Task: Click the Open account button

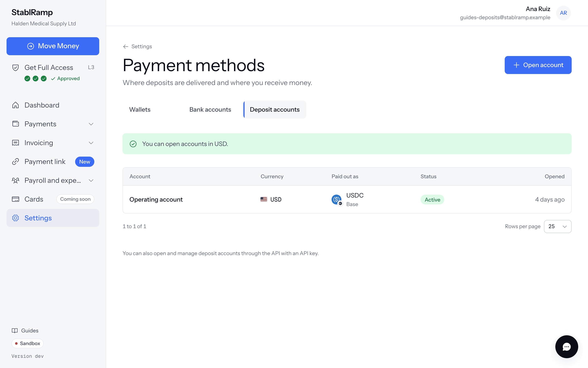Action: (x=538, y=65)
